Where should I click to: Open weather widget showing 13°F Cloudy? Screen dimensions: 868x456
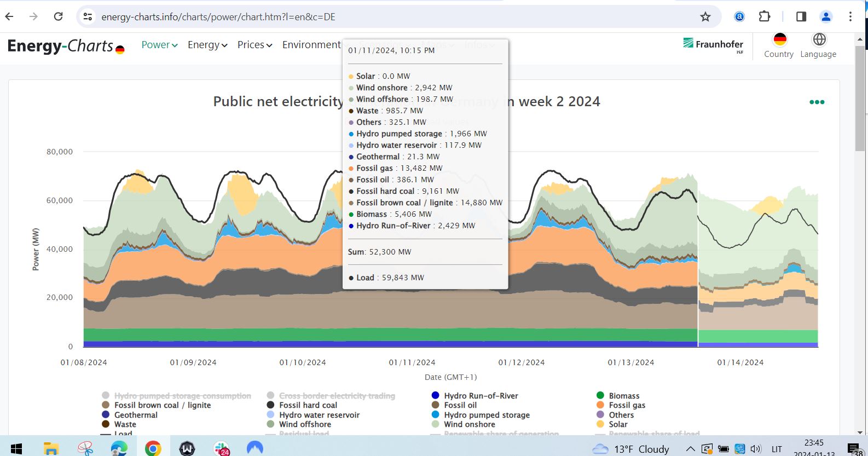631,449
